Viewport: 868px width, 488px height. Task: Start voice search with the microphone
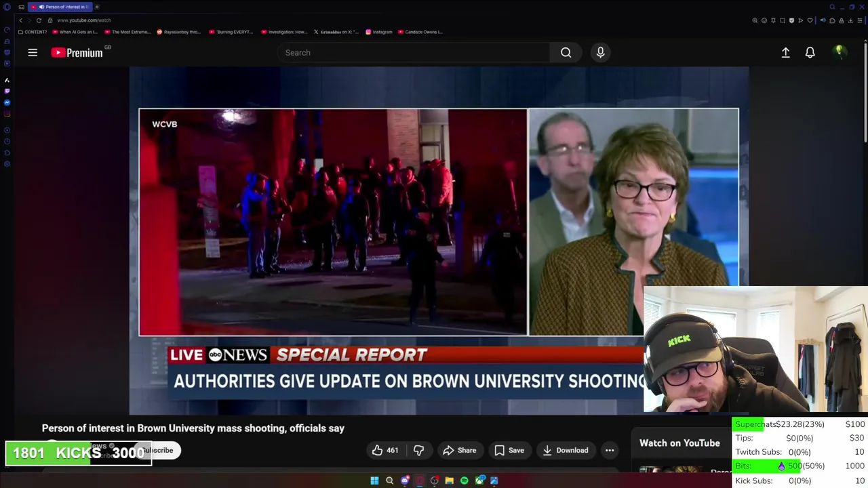(600, 52)
